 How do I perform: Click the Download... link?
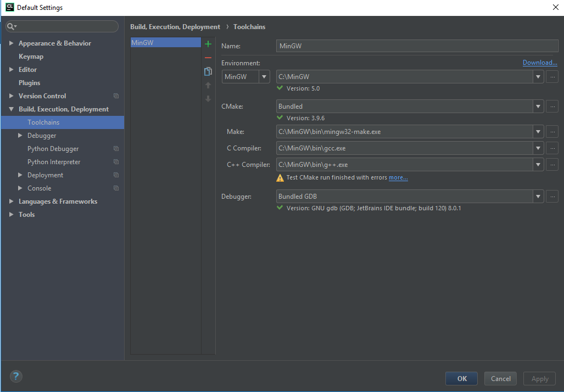[x=540, y=63]
